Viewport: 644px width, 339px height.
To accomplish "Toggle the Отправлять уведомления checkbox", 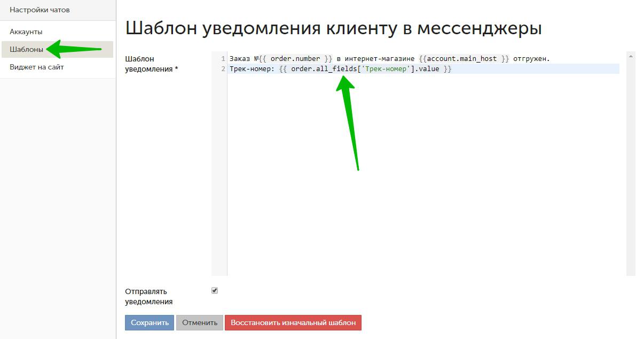I will [x=215, y=290].
